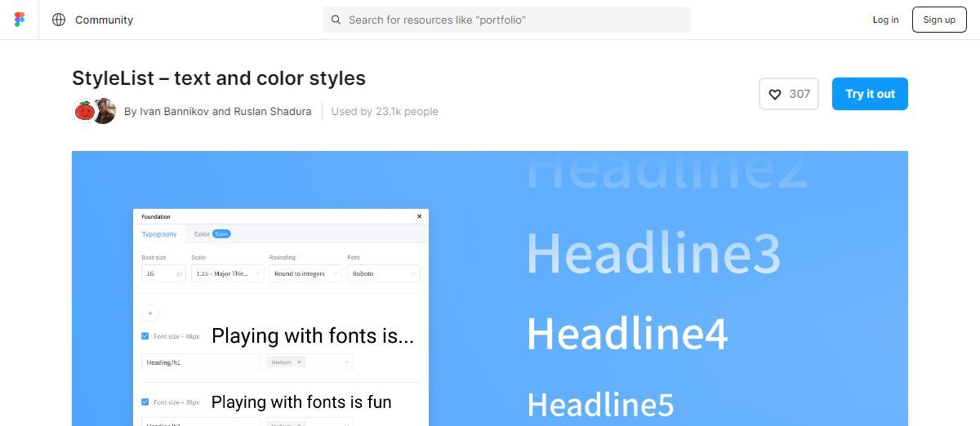
Task: Click 'Playing with fonts is fun' text
Action: coord(301,402)
